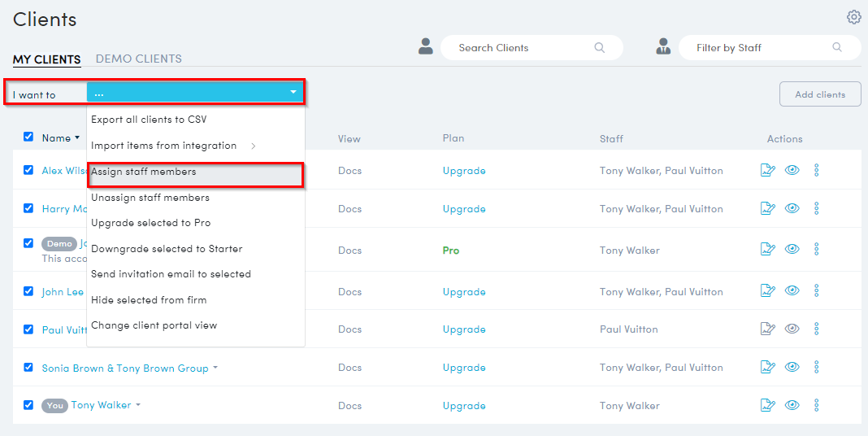Click edit document icon for Alex Wilson row
This screenshot has height=436, width=868.
[767, 170]
